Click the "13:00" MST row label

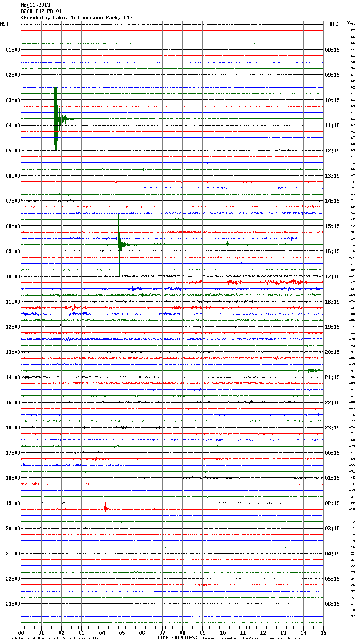point(13,352)
